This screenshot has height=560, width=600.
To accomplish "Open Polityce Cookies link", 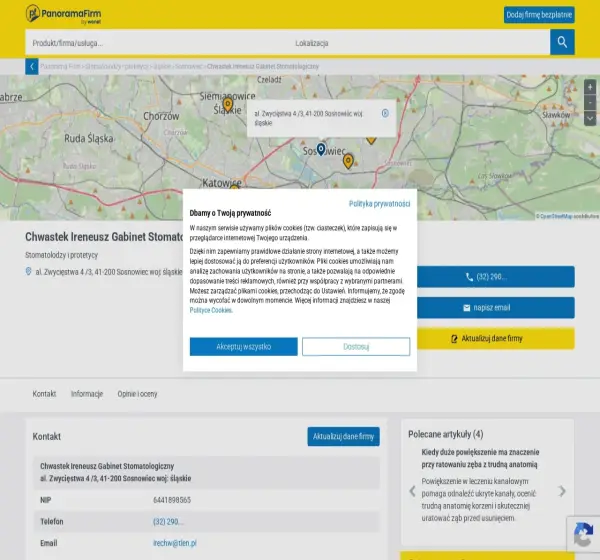I will pyautogui.click(x=211, y=310).
